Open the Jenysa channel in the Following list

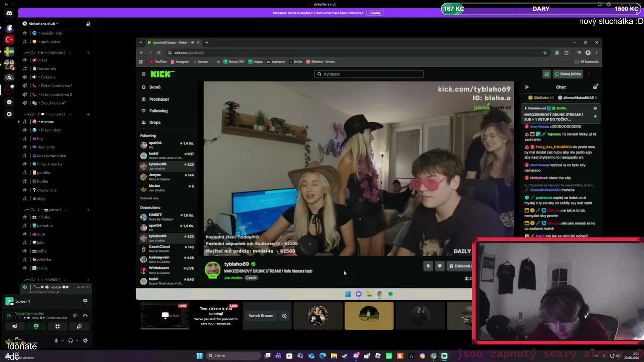coord(167,176)
